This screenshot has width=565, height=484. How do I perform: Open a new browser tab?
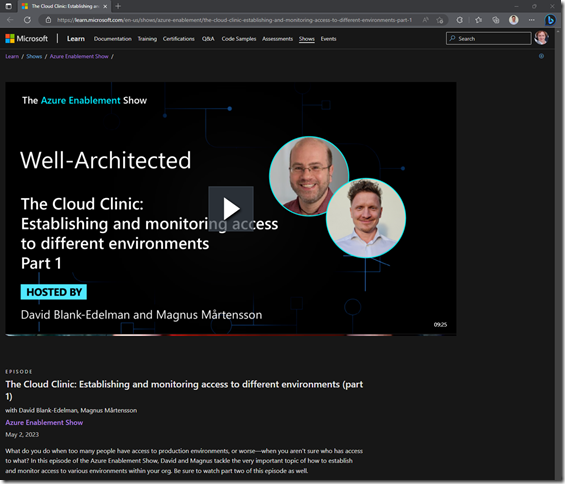click(118, 6)
